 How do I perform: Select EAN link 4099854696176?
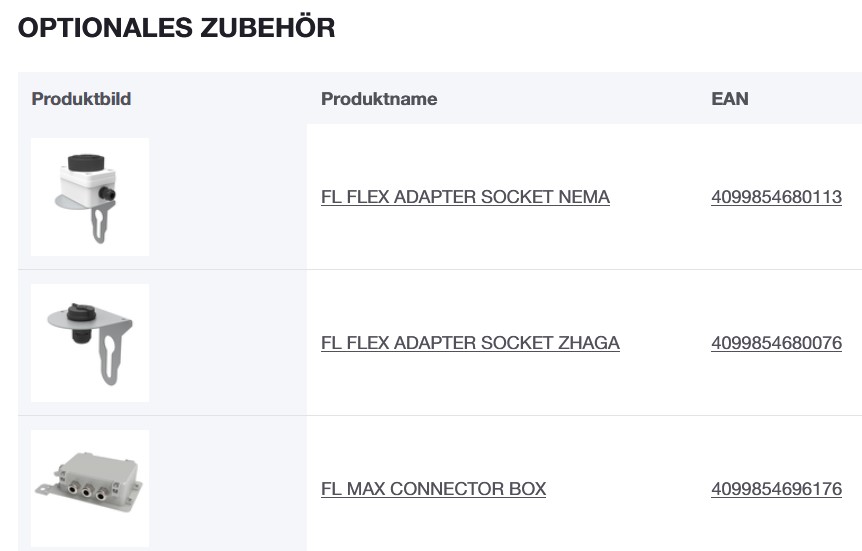pos(776,489)
